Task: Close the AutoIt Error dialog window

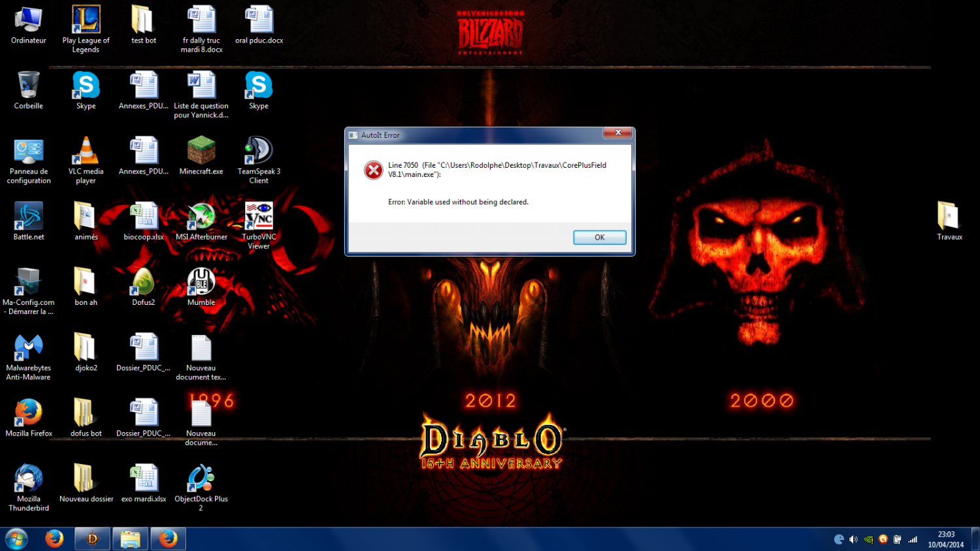Action: (617, 133)
